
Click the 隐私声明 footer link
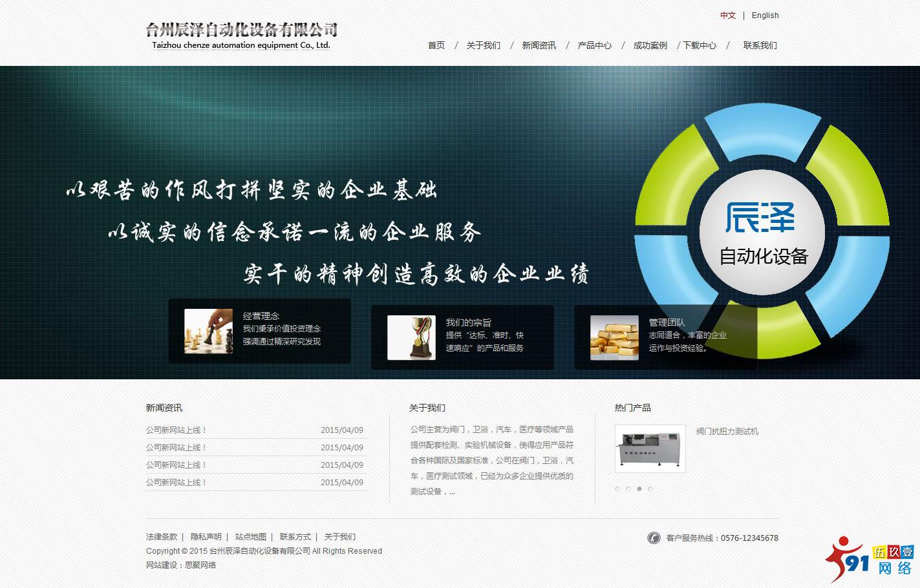point(206,537)
